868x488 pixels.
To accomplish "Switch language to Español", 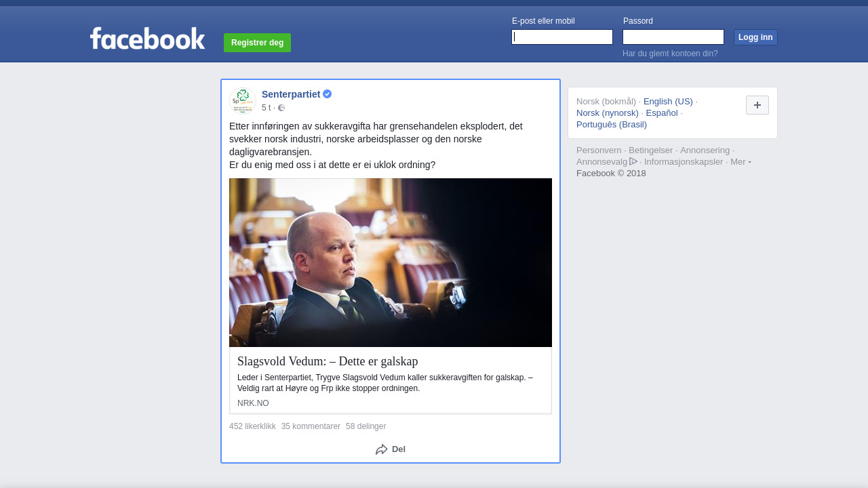I will (662, 113).
